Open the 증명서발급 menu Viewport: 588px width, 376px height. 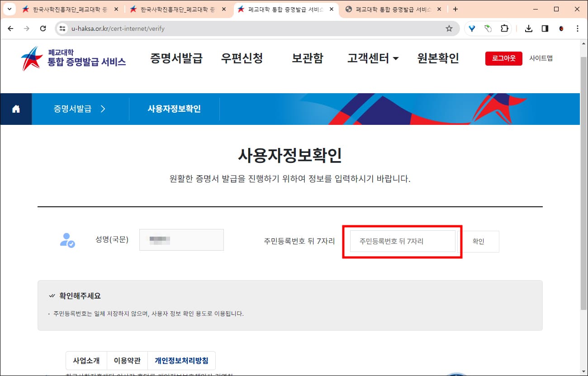176,58
